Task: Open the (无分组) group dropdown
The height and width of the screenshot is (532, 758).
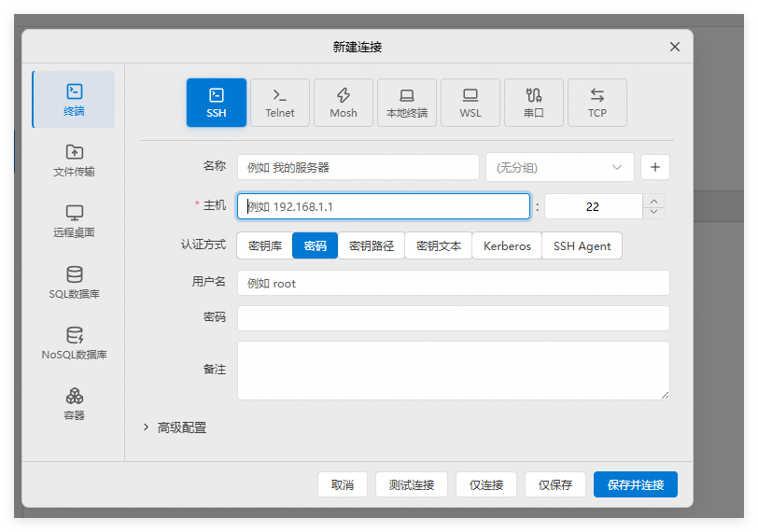Action: pos(559,167)
